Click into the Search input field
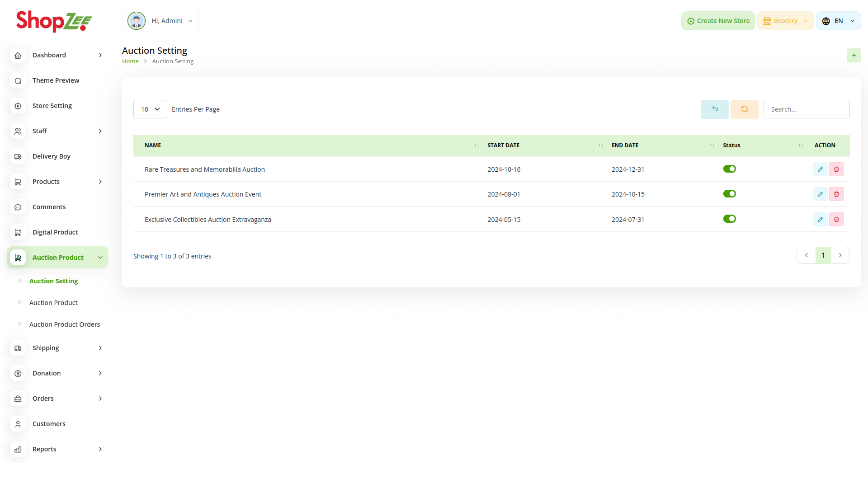868x488 pixels. coord(806,109)
